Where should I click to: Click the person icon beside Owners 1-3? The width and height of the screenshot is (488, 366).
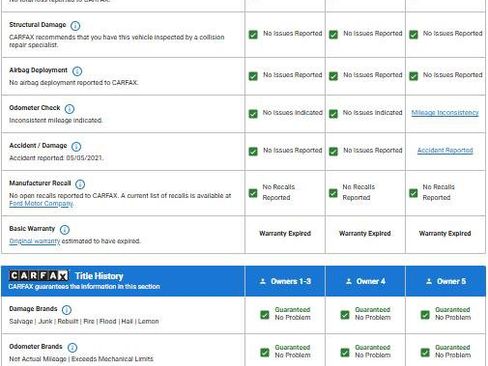[x=263, y=281]
